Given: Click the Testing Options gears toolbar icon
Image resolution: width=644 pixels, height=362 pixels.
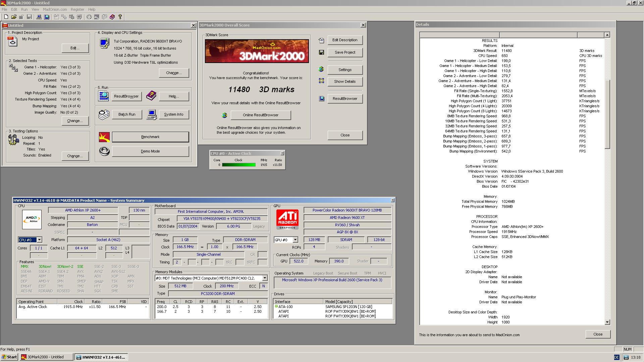Looking at the screenshot, I should click(72, 17).
